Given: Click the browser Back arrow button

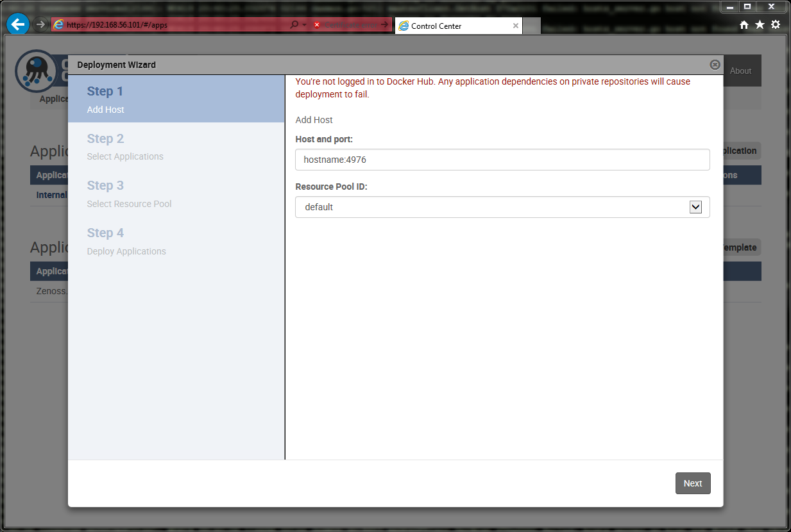Looking at the screenshot, I should (x=18, y=24).
